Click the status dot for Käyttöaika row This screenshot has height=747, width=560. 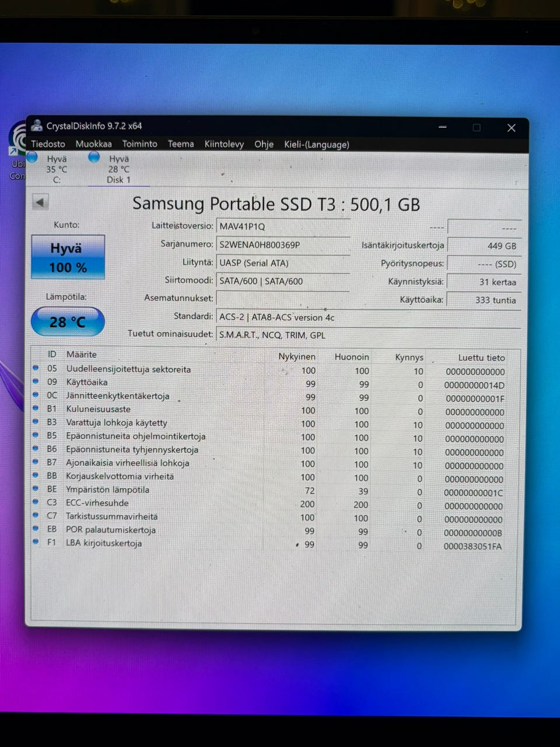(36, 382)
